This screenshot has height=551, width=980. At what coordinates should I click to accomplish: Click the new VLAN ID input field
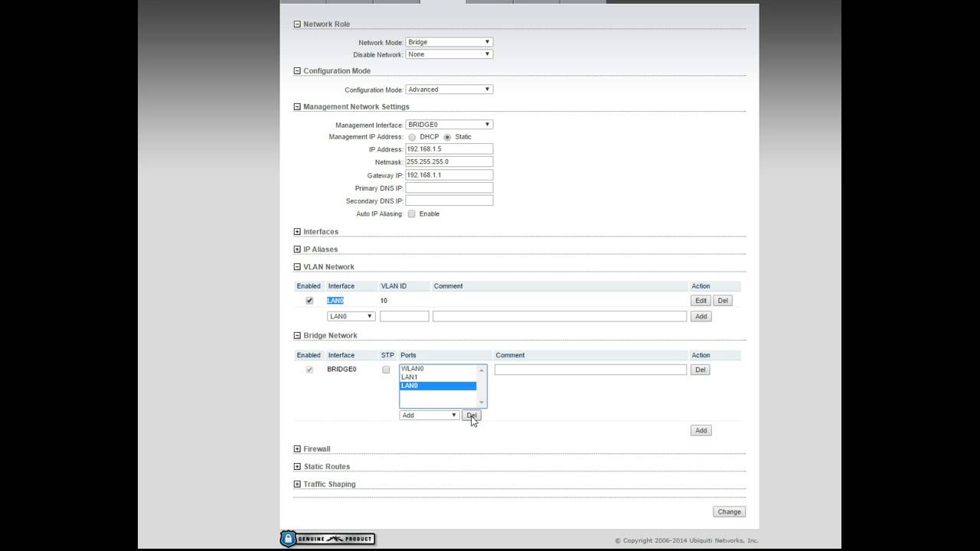tap(404, 316)
